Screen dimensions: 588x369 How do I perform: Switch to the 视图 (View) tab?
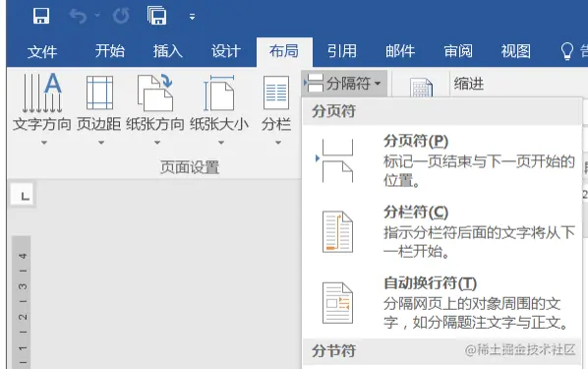pyautogui.click(x=516, y=51)
